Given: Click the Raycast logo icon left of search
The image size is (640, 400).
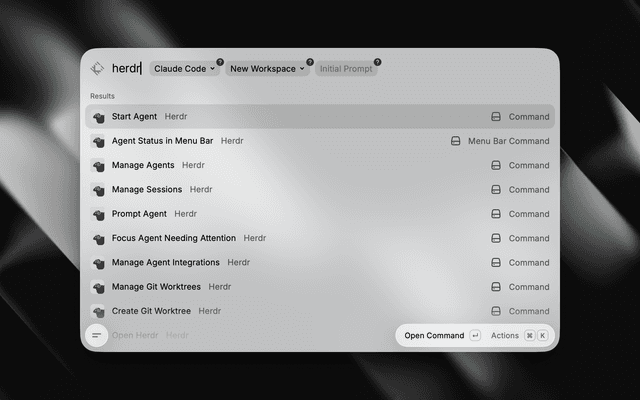Looking at the screenshot, I should point(97,68).
